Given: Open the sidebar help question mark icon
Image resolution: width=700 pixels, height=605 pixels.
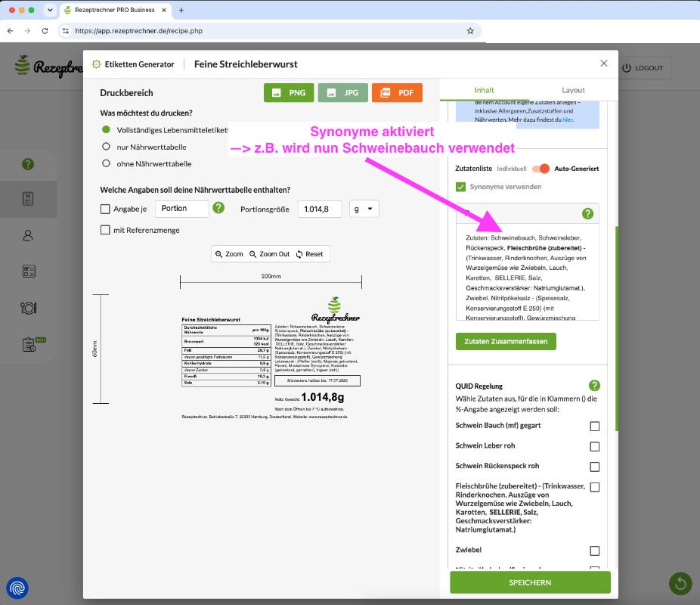Looking at the screenshot, I should (28, 164).
